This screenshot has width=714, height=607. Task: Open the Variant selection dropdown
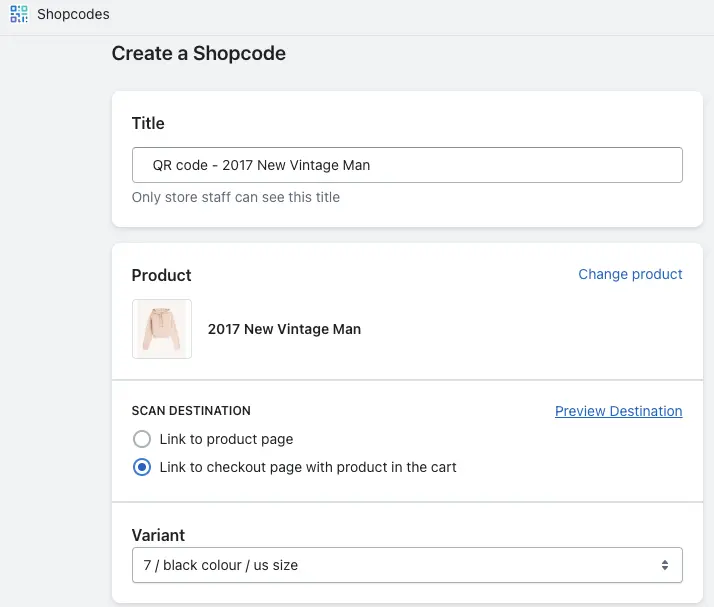407,565
